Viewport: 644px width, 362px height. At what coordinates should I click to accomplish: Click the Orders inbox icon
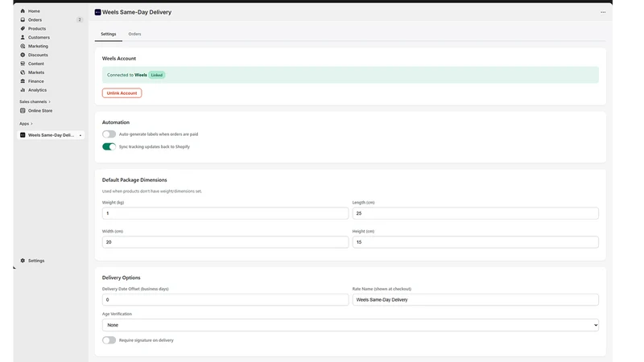point(23,19)
